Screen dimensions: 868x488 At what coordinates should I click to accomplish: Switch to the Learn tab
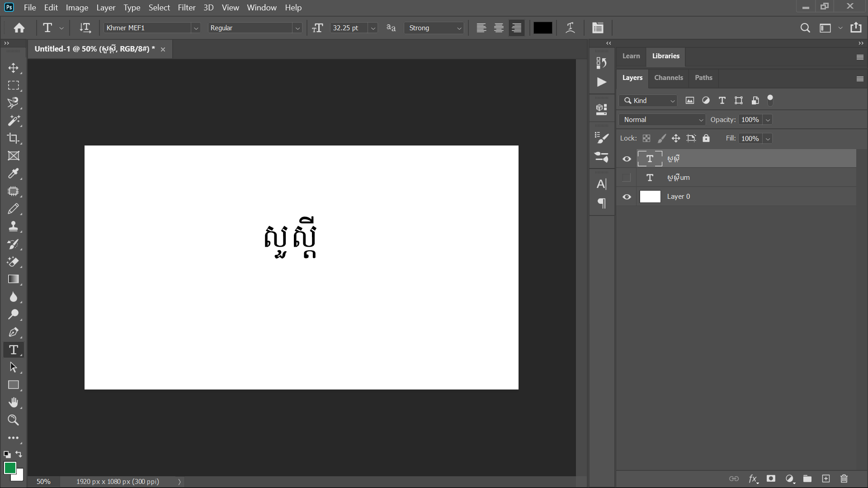click(x=631, y=56)
